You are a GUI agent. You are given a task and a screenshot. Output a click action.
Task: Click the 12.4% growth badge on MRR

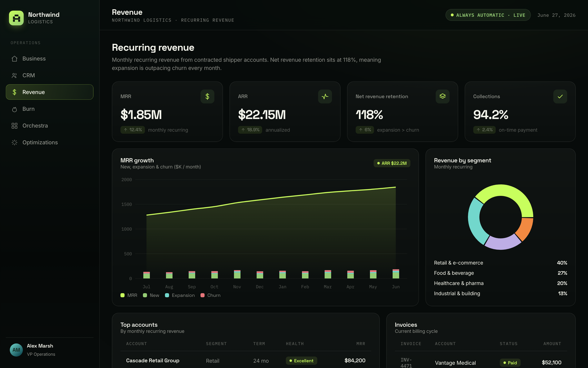133,130
